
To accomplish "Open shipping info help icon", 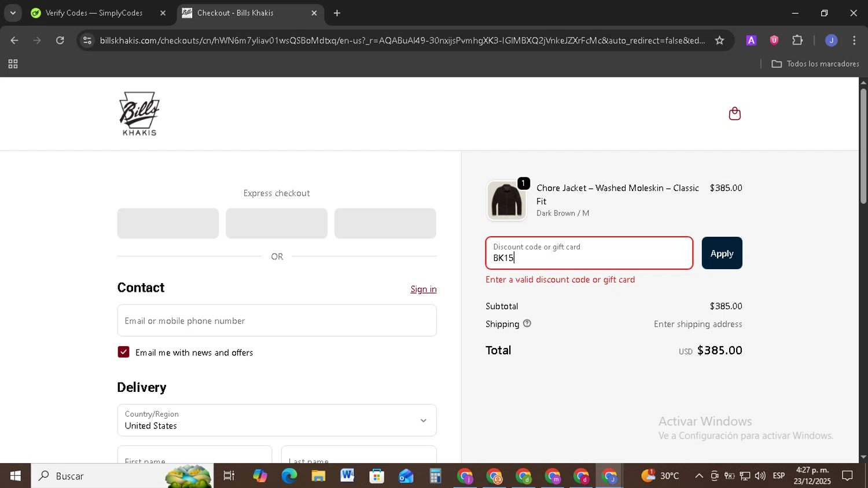I will [x=527, y=324].
